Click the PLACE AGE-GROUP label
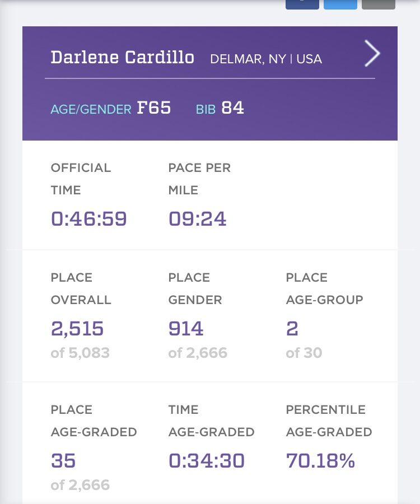The image size is (420, 504). click(x=324, y=288)
